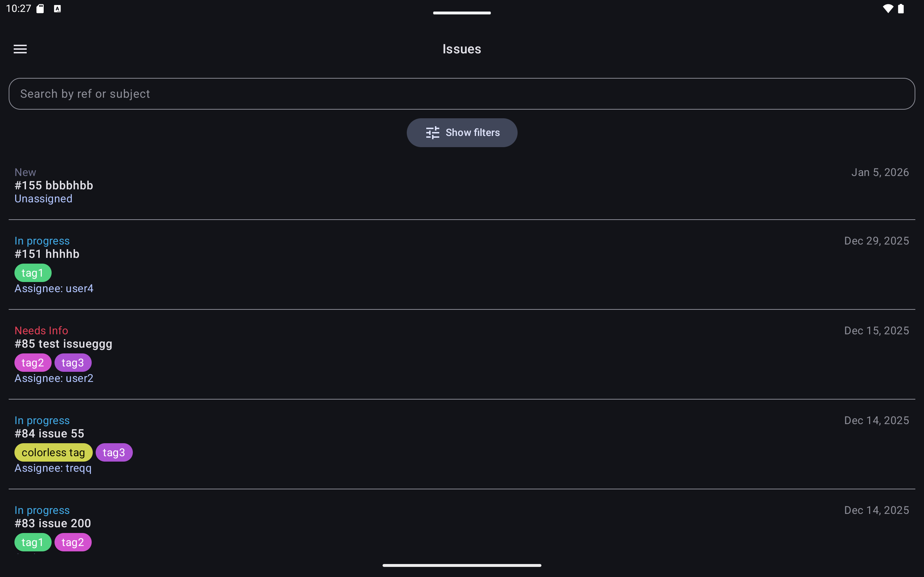Click the green tag1 chip on issue #151
Viewport: 924px width, 577px height.
point(33,273)
